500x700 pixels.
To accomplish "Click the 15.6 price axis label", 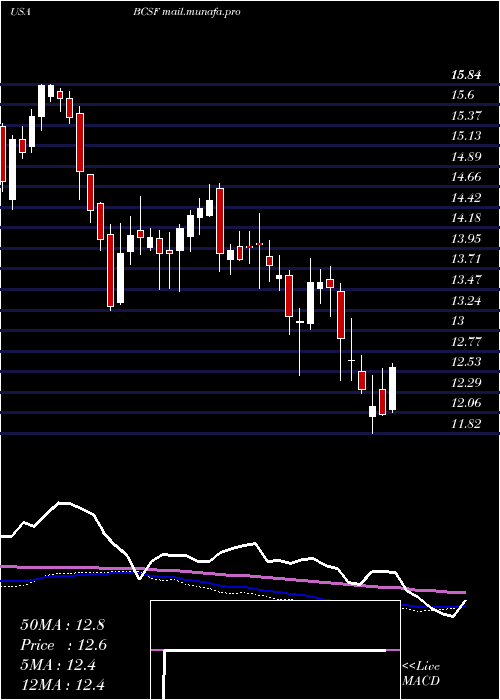I will pos(463,95).
